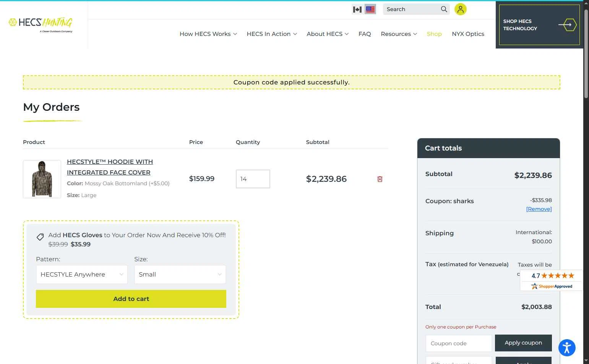Image resolution: width=589 pixels, height=364 pixels.
Task: Click the hoodie unit price $159.99
Action: coord(202,179)
